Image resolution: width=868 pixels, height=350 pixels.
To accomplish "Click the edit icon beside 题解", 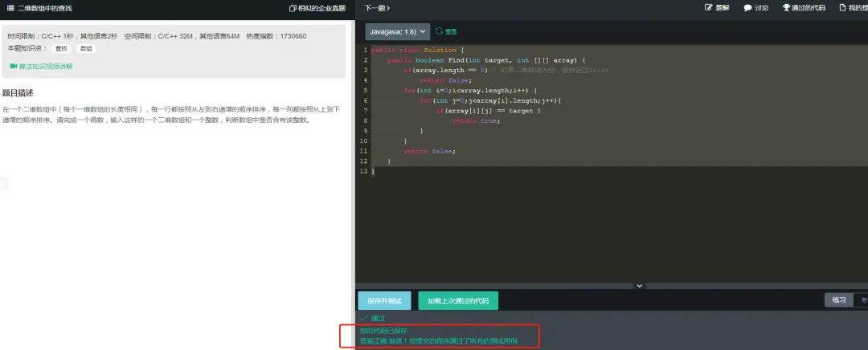I will click(x=708, y=8).
